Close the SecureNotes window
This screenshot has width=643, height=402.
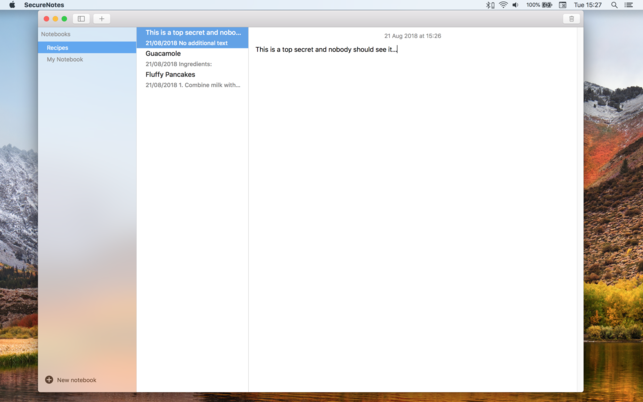tap(46, 18)
